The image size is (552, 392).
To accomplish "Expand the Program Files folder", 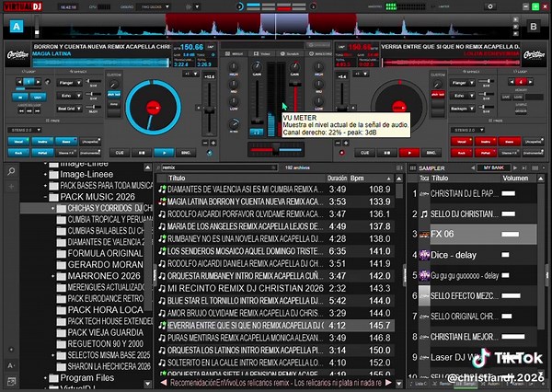I will 45,378.
